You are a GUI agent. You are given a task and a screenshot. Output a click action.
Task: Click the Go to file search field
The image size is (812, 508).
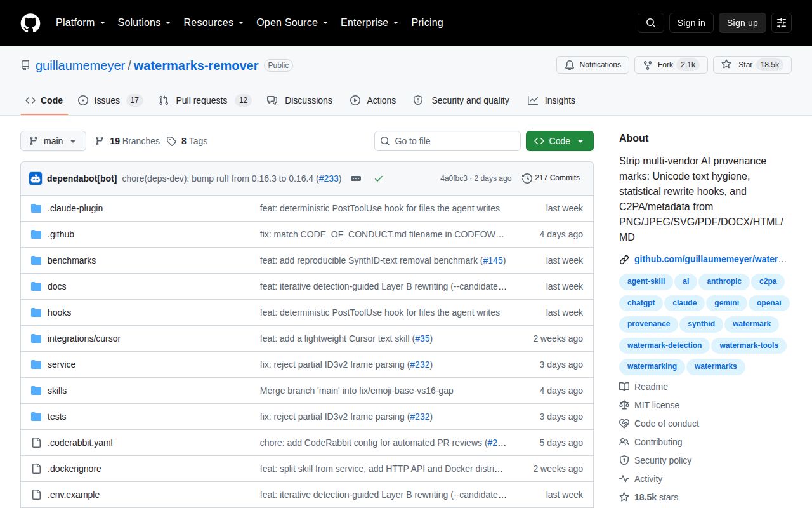[447, 141]
